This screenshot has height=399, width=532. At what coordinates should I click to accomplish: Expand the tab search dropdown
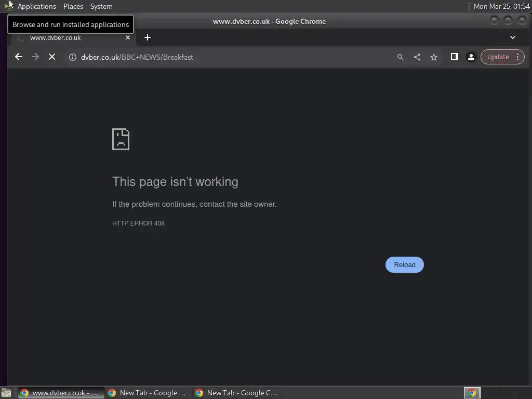pyautogui.click(x=513, y=37)
